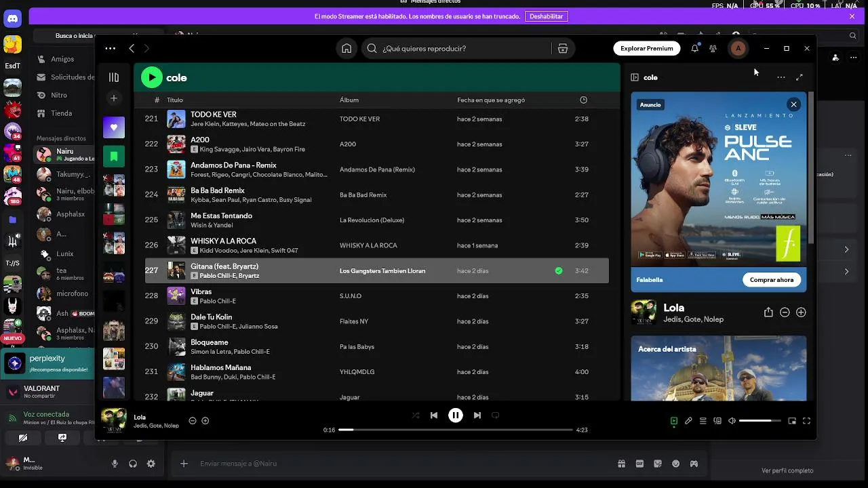Connect to a device icon
The height and width of the screenshot is (488, 868).
pos(717,421)
